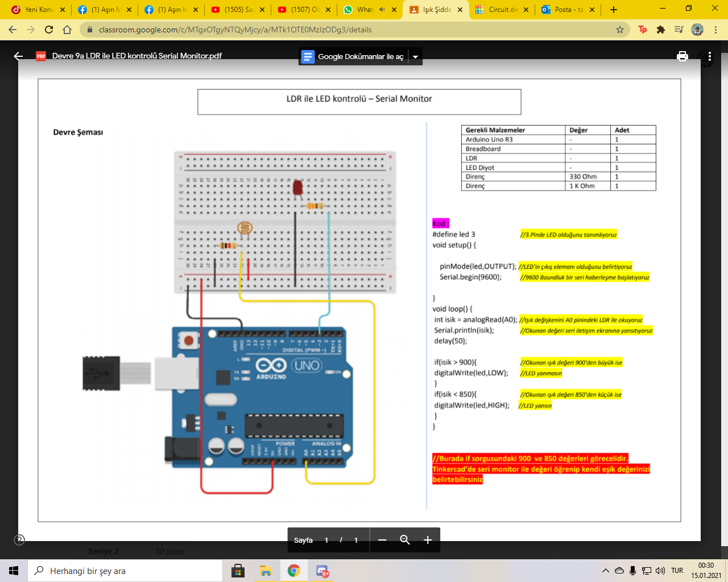Open the clock showing 00:30

[x=706, y=571]
